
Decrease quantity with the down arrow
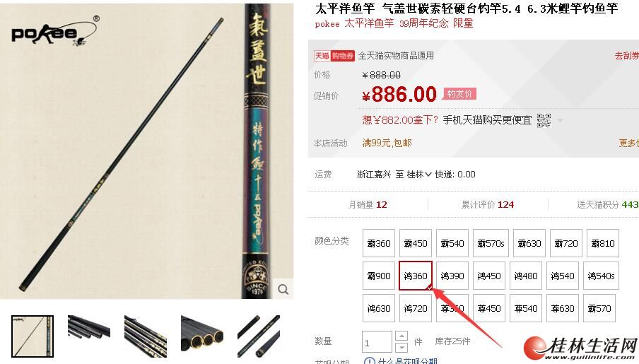pos(401,347)
